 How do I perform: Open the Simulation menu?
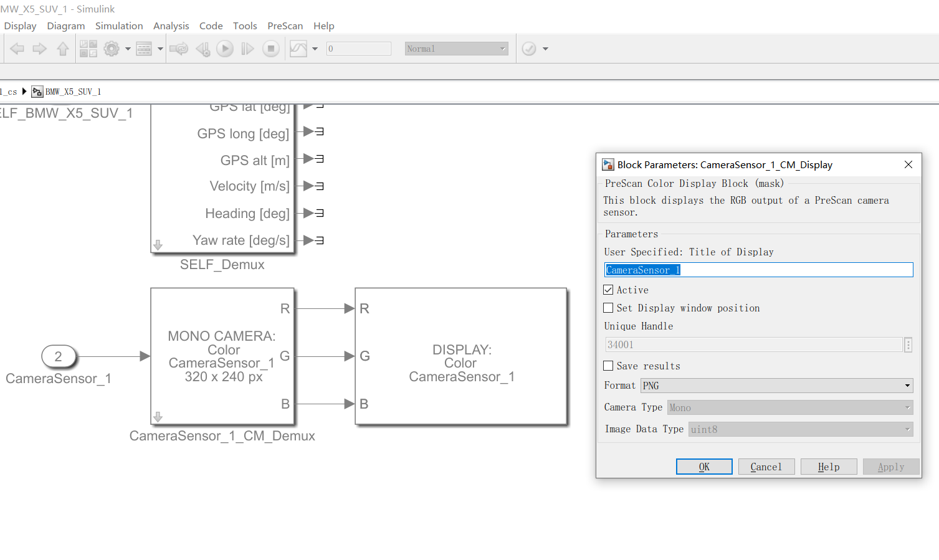pos(119,26)
